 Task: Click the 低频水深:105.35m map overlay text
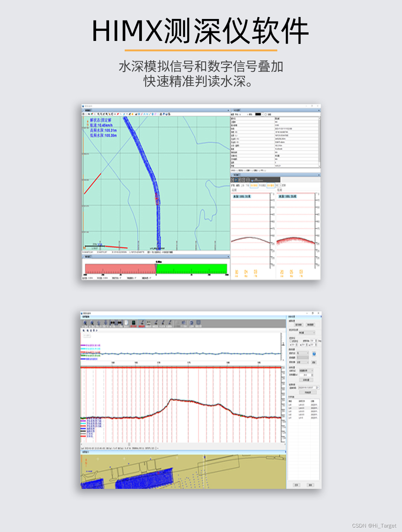tap(103, 135)
